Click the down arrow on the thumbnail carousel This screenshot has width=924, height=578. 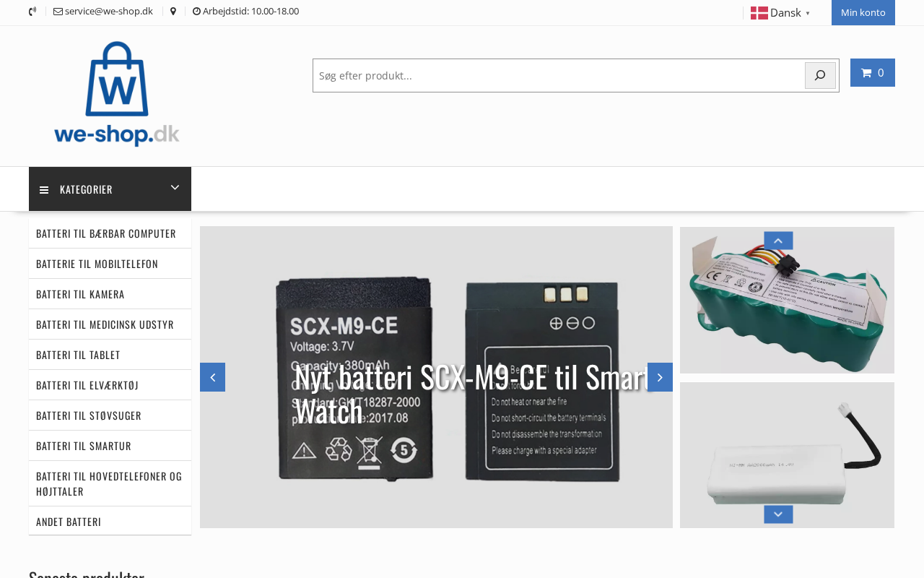(778, 514)
